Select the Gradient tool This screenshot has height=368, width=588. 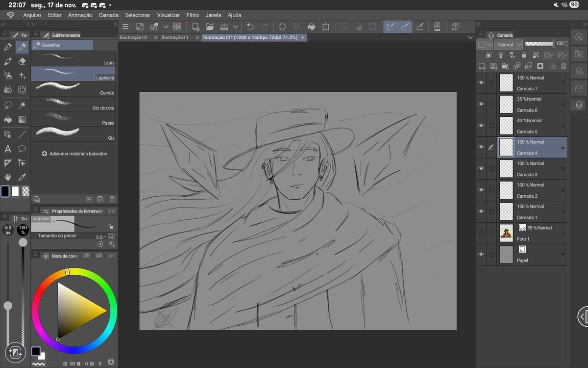22,119
